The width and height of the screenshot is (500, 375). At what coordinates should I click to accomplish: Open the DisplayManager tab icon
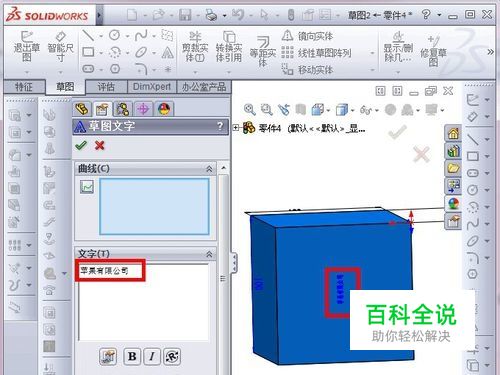coord(164,109)
